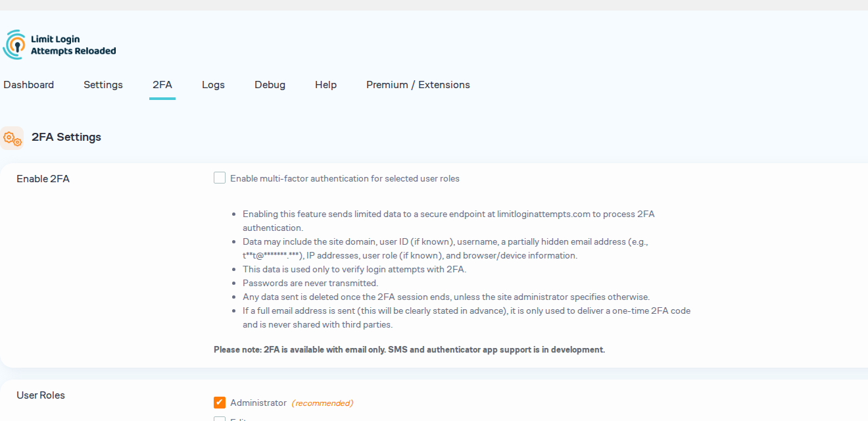Viewport: 868px width, 421px height.
Task: Click the orange gears icon beside 2FA Settings
Action: [x=12, y=138]
